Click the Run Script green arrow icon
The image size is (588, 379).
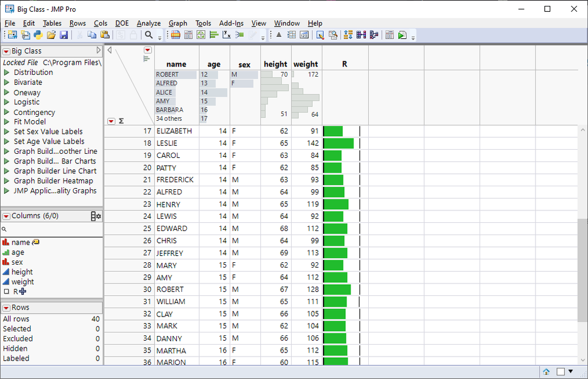(x=402, y=35)
